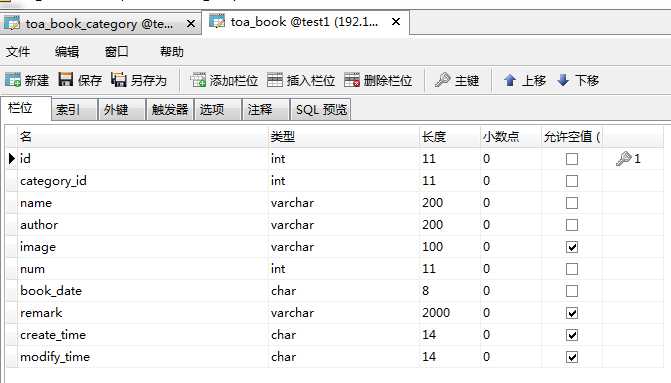Click the 插入栏位 (Insert Field) icon

pyautogui.click(x=275, y=80)
